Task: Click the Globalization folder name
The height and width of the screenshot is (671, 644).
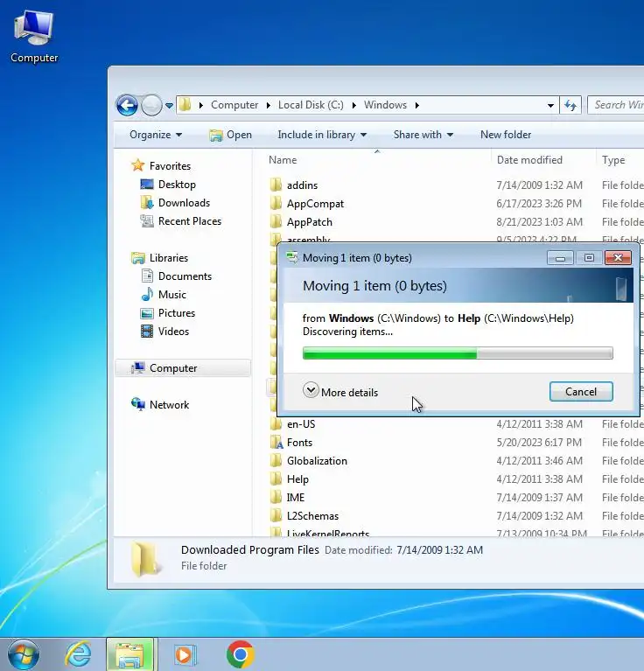Action: [x=317, y=461]
